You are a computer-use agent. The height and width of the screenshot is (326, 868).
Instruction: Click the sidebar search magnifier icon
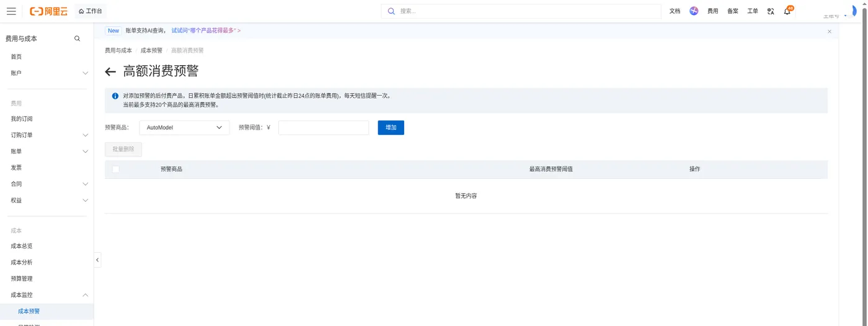[77, 38]
